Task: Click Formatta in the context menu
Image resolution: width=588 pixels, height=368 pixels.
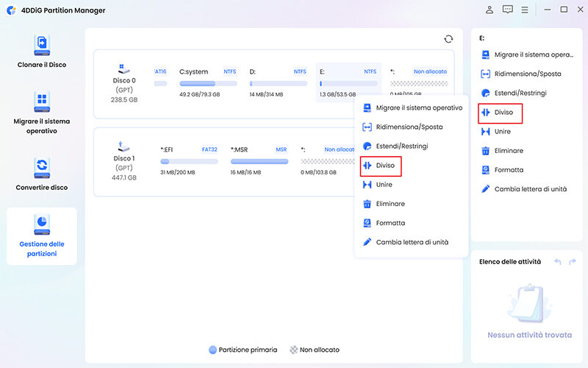Action: tap(390, 223)
